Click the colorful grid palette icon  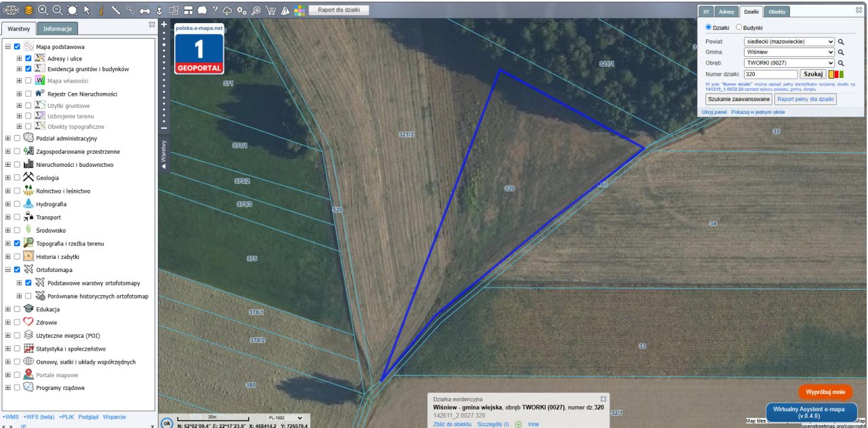pos(300,10)
